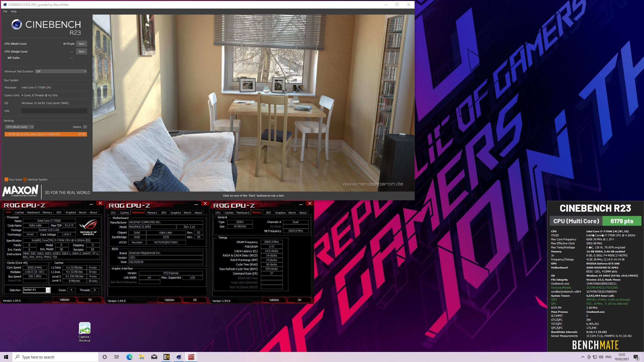Start the CPU (Single Core) test
Viewport: 644px width, 362px height.
coord(82,52)
